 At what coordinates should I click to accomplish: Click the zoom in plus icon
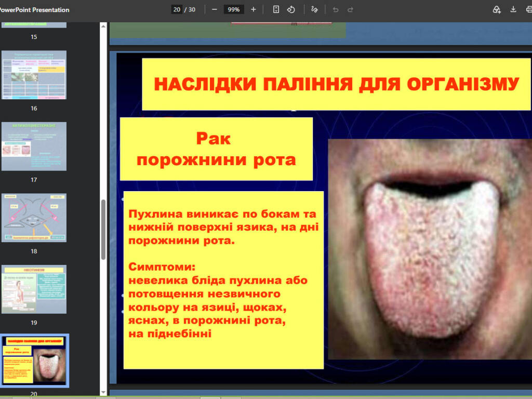pyautogui.click(x=254, y=9)
